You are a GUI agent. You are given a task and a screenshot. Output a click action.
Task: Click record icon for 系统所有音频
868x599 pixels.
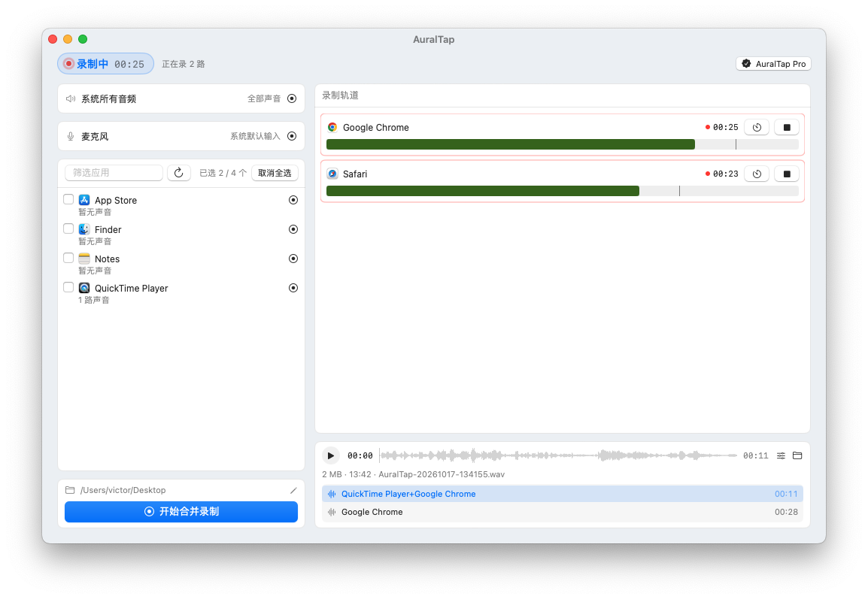click(292, 98)
